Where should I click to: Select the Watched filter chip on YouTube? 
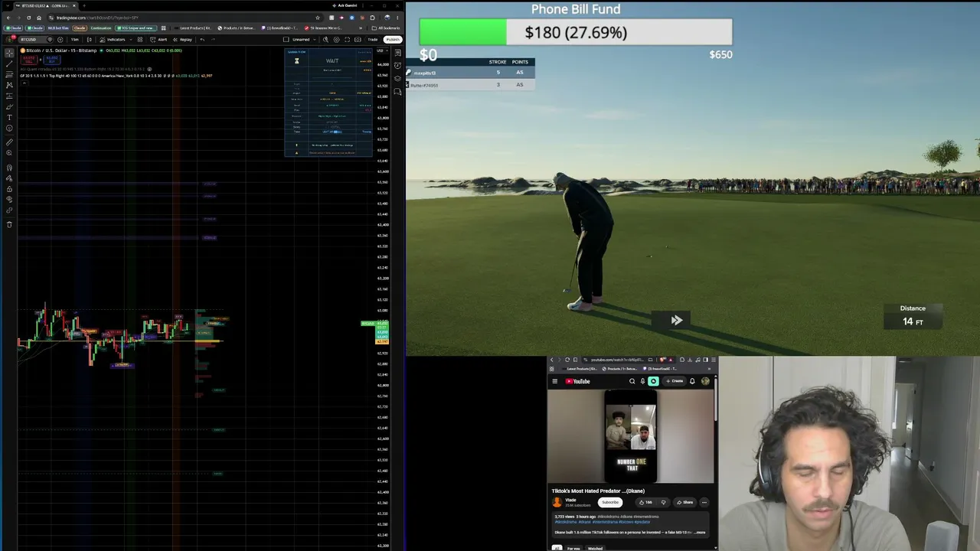[x=595, y=548]
